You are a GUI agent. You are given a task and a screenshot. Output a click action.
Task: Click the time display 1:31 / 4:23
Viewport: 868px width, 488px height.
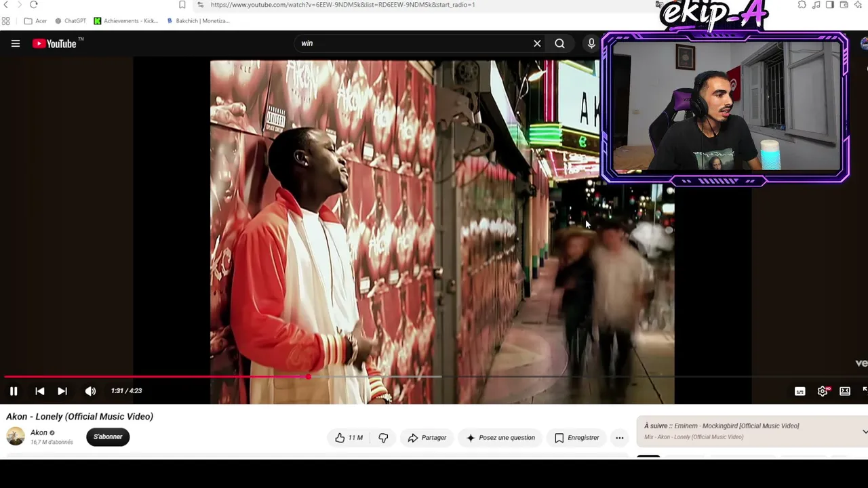click(126, 391)
